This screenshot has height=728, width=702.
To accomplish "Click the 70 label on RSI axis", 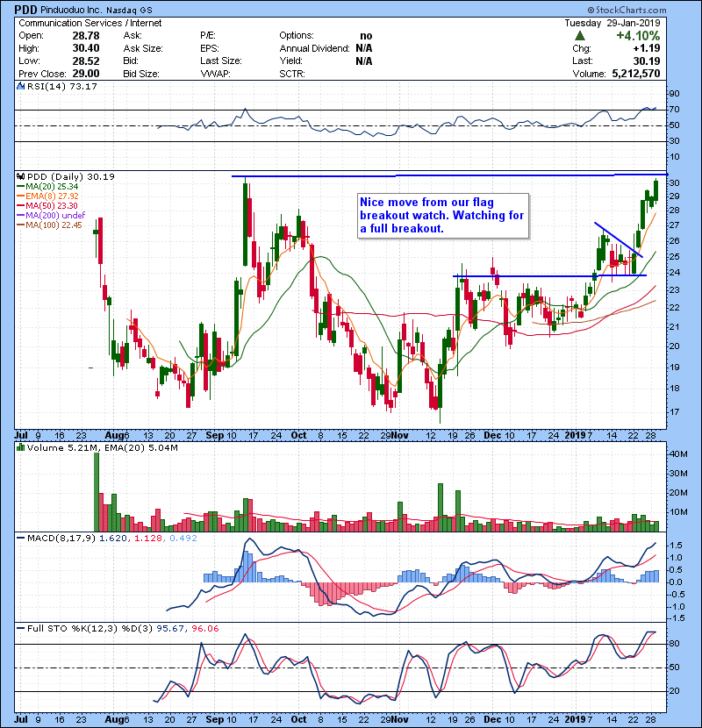I will (674, 110).
